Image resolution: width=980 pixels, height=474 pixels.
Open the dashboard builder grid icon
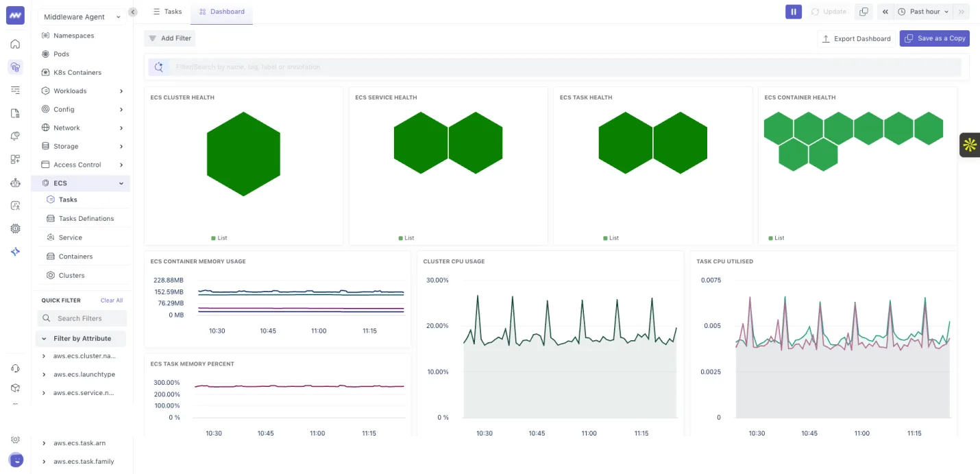pos(15,159)
